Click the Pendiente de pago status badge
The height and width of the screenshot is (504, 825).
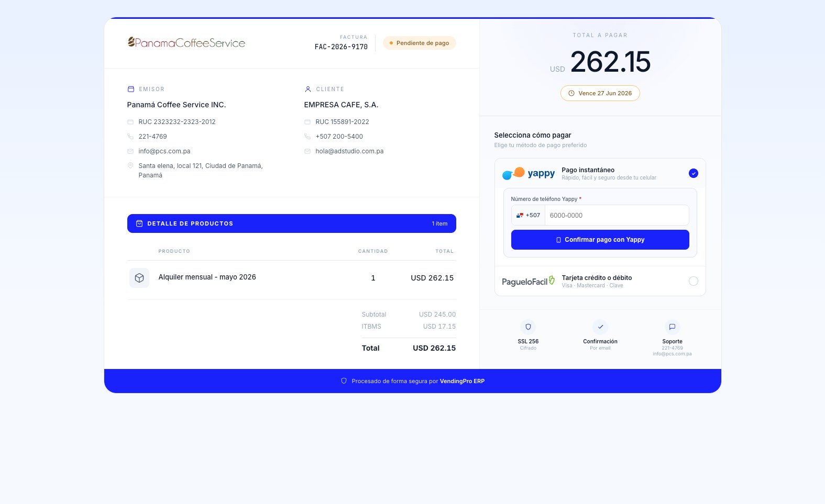point(419,43)
